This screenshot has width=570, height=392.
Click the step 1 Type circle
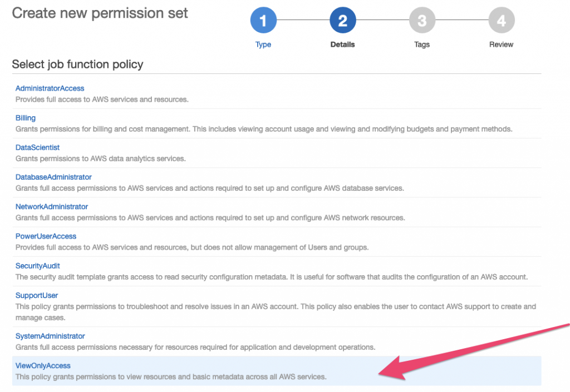click(x=263, y=21)
